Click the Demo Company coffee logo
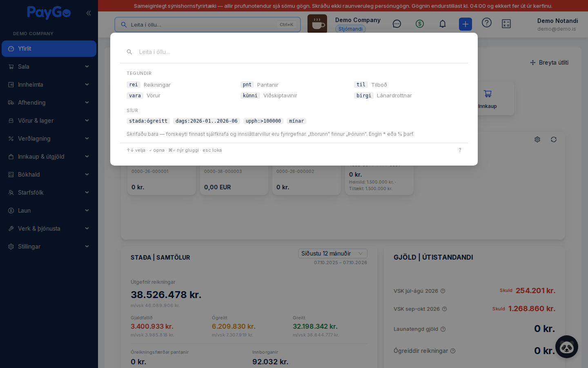 coord(317,24)
